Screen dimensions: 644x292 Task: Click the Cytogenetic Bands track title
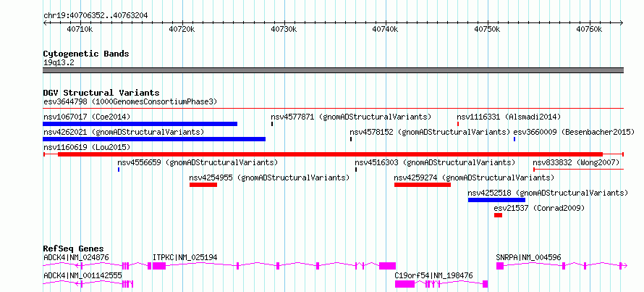(86, 54)
